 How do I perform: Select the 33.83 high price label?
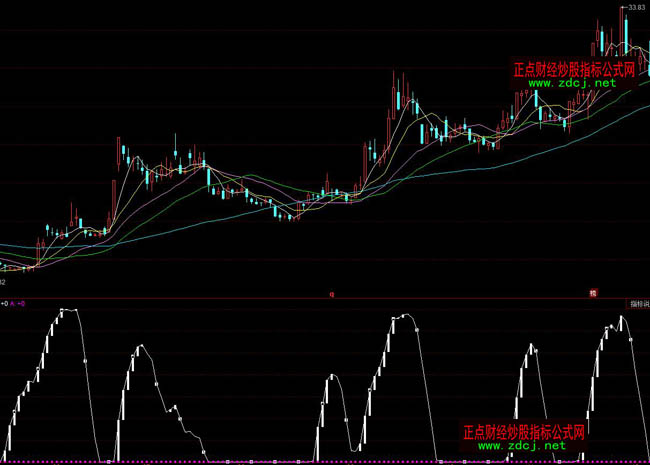tap(635, 9)
